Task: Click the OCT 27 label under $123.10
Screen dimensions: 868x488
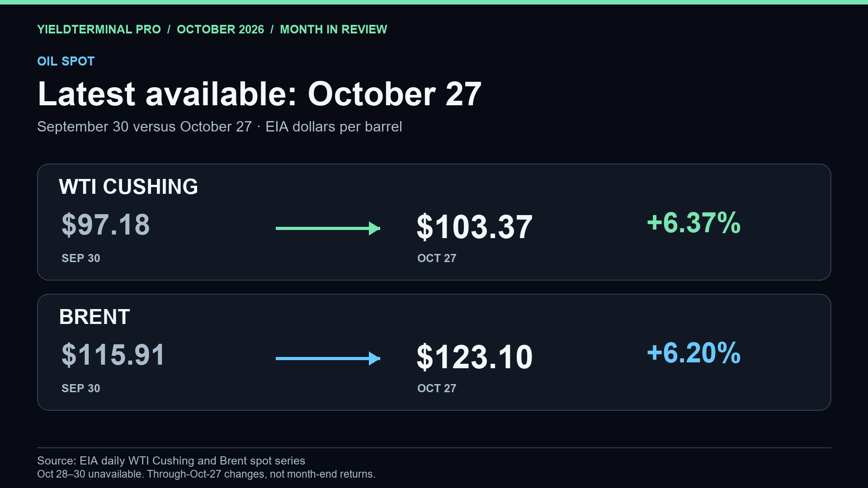Action: pyautogui.click(x=437, y=388)
